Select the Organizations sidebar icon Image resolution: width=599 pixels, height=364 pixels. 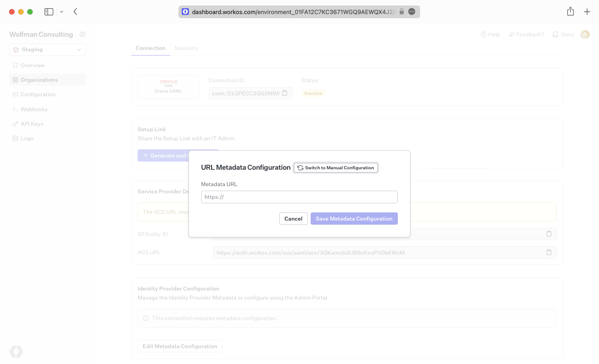point(15,79)
